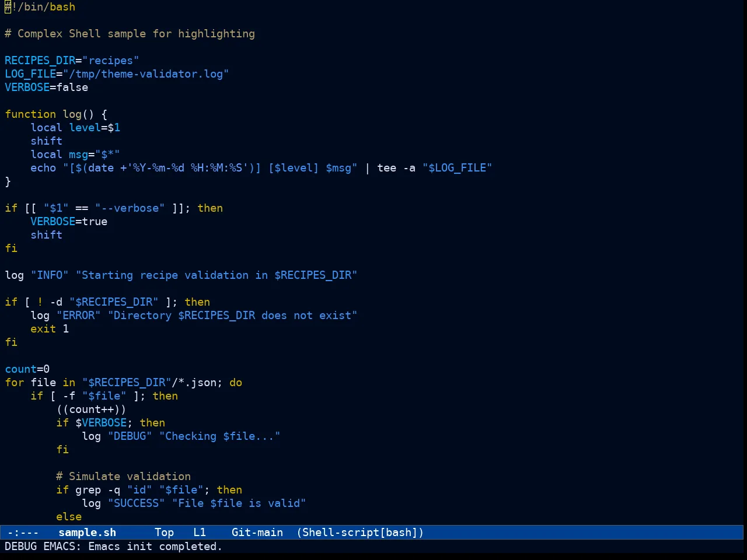This screenshot has width=747, height=560.
Task: Click the count=0 assignment line
Action: pyautogui.click(x=27, y=369)
